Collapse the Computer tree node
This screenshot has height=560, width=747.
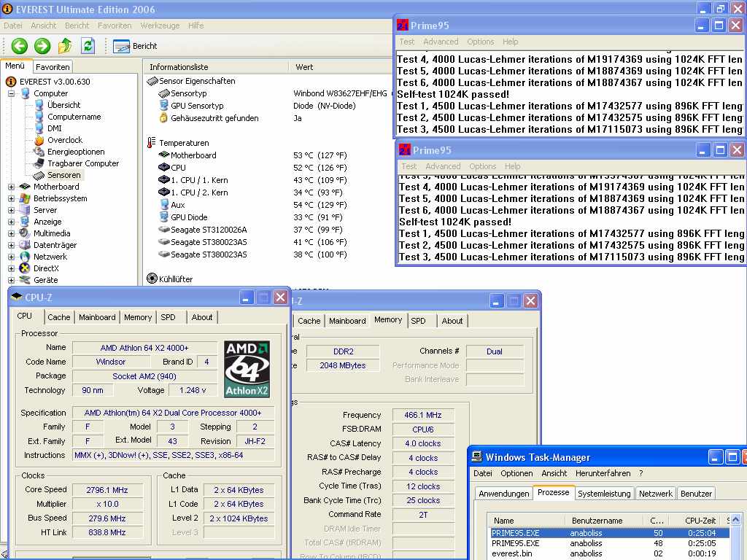[x=11, y=93]
